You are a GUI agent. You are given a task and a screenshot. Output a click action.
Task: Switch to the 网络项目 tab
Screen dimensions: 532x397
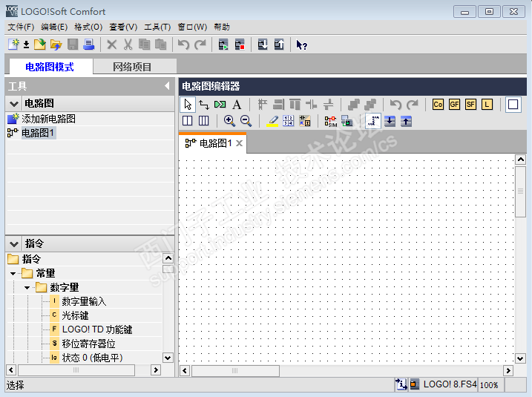[135, 67]
